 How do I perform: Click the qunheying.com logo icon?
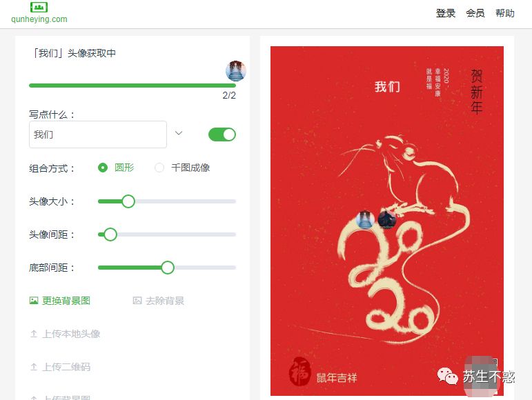(39, 7)
